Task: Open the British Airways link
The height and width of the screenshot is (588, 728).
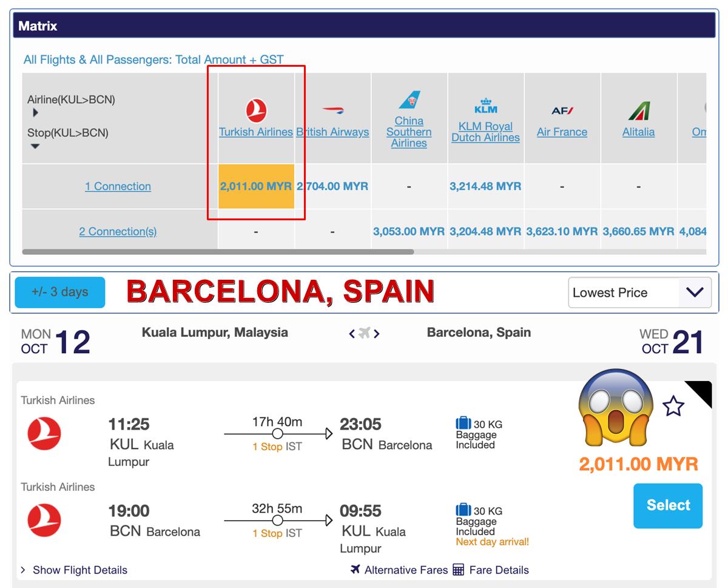Action: pos(332,132)
